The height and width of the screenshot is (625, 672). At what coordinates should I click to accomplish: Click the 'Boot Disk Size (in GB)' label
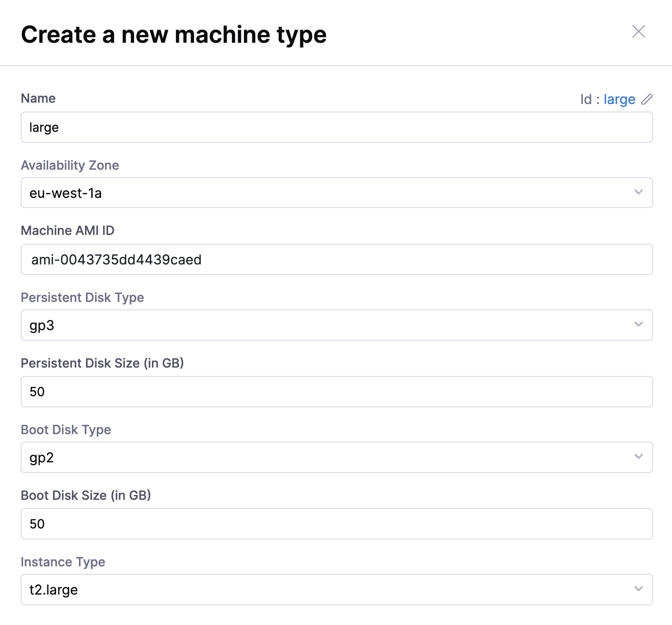pos(86,495)
